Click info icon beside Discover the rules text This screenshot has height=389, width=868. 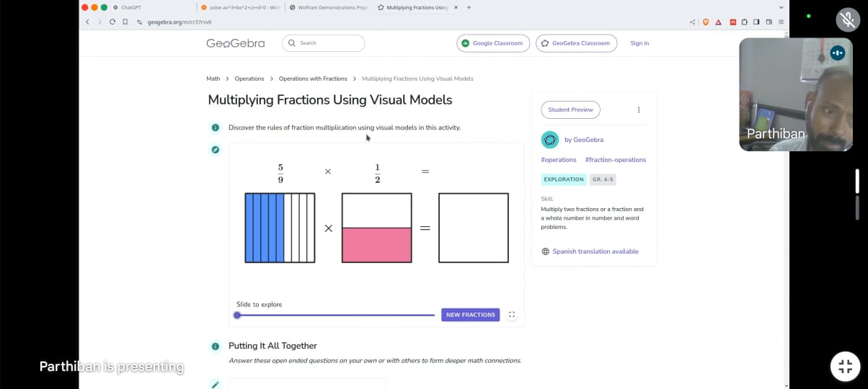[215, 128]
